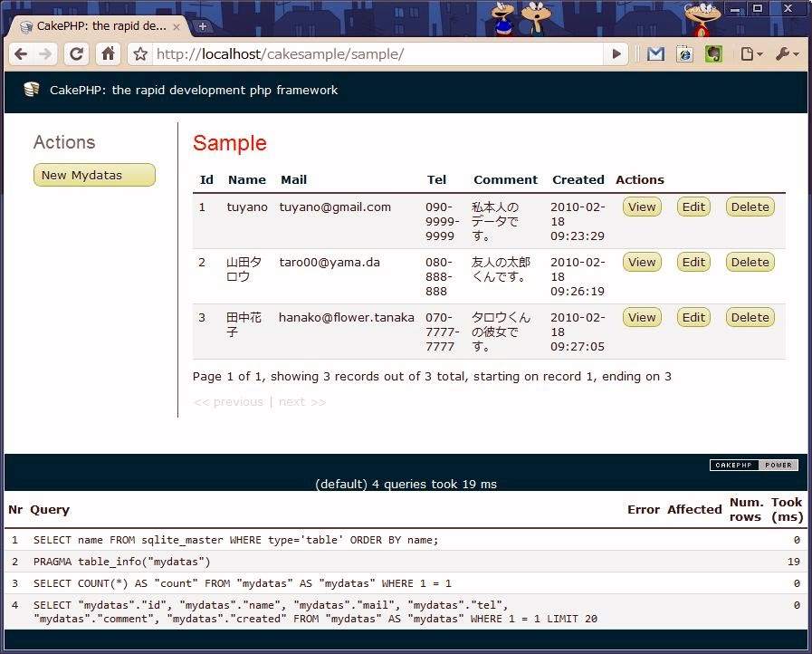Open a new browser tab
Viewport: 812px width, 654px height.
point(202,26)
